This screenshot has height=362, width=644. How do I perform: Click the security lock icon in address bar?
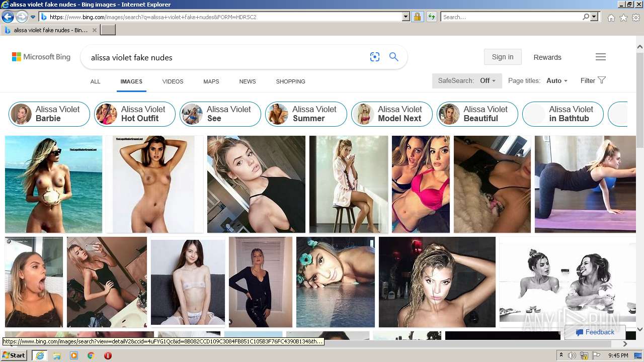click(x=417, y=17)
